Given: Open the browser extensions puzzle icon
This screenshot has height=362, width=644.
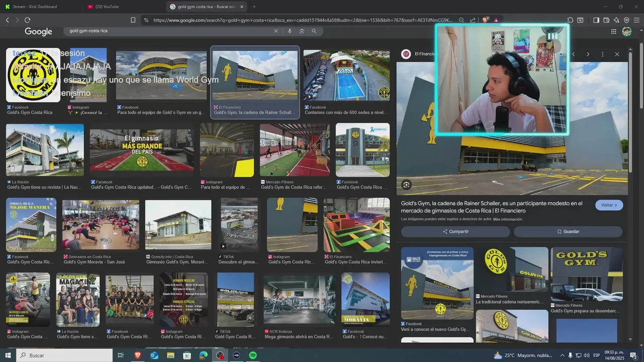Looking at the screenshot, I should coord(570,20).
